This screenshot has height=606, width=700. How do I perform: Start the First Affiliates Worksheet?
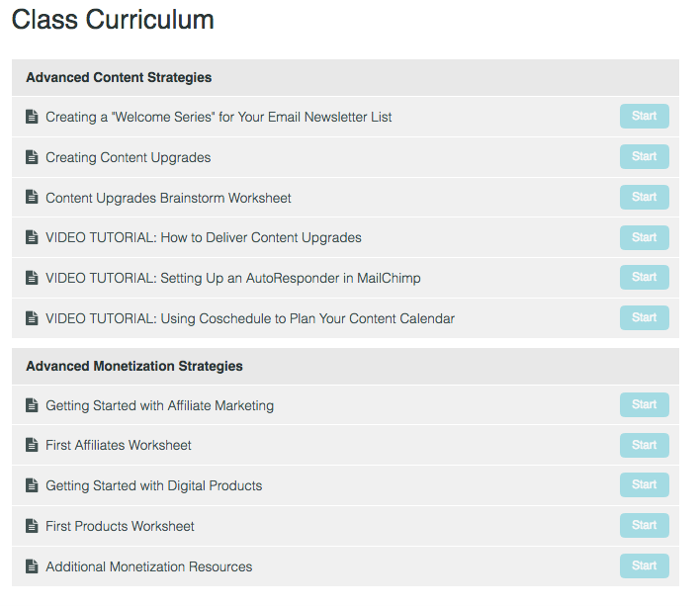coord(645,445)
